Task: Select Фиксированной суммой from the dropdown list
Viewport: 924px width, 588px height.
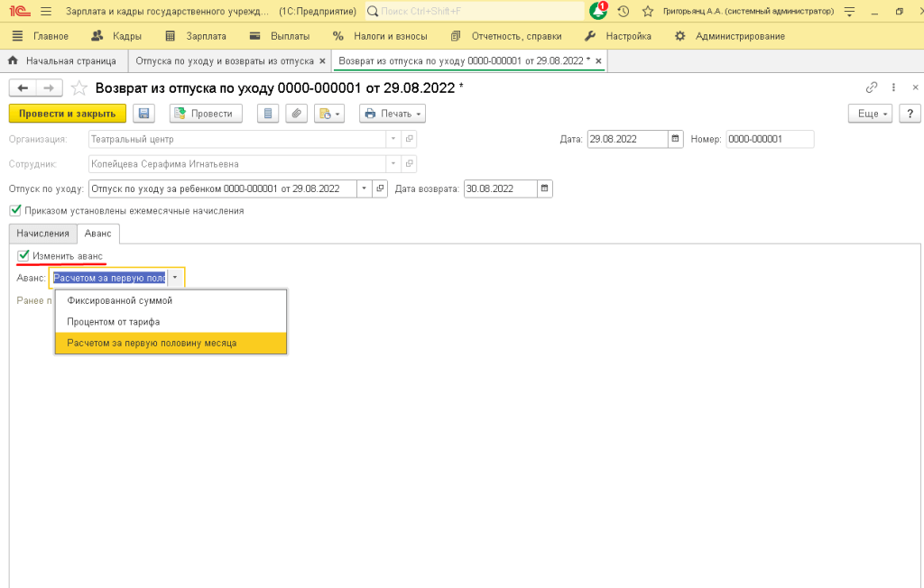Action: [119, 300]
